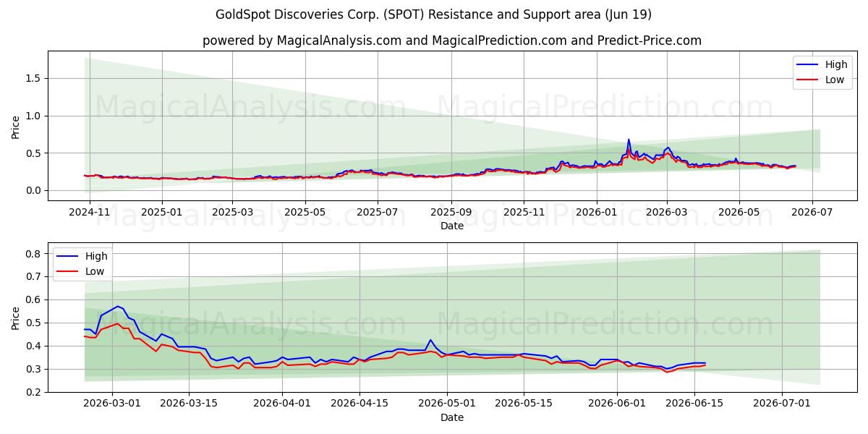Screen dimensions: 868x434
Task: Click the '0.2' price tick on bottom chart
Action: 35,392
